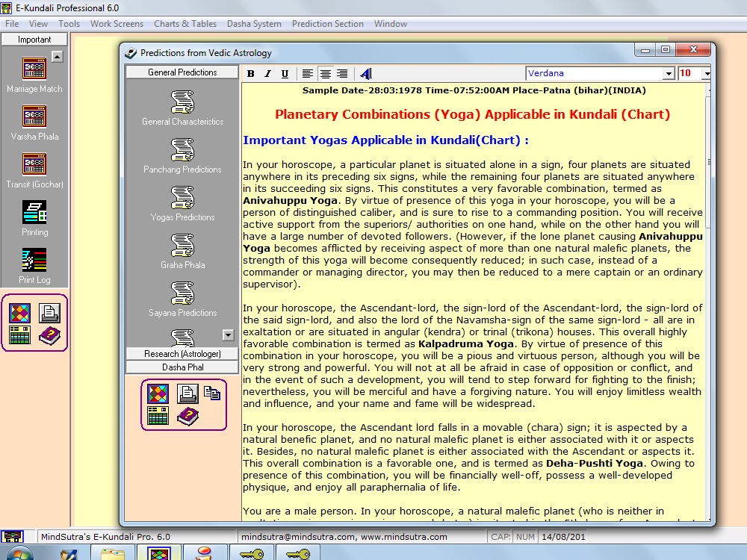Click green table icon in Important sidebar cluster

[x=19, y=335]
